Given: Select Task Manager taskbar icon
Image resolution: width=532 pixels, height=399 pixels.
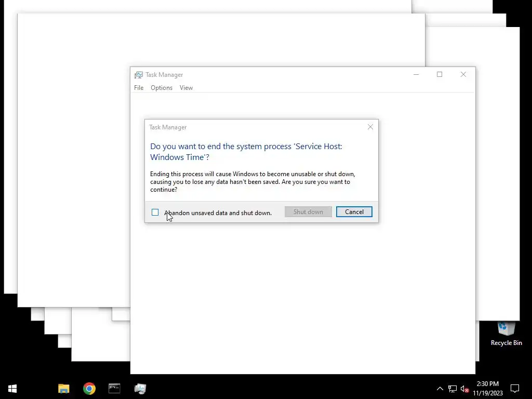Looking at the screenshot, I should point(140,389).
